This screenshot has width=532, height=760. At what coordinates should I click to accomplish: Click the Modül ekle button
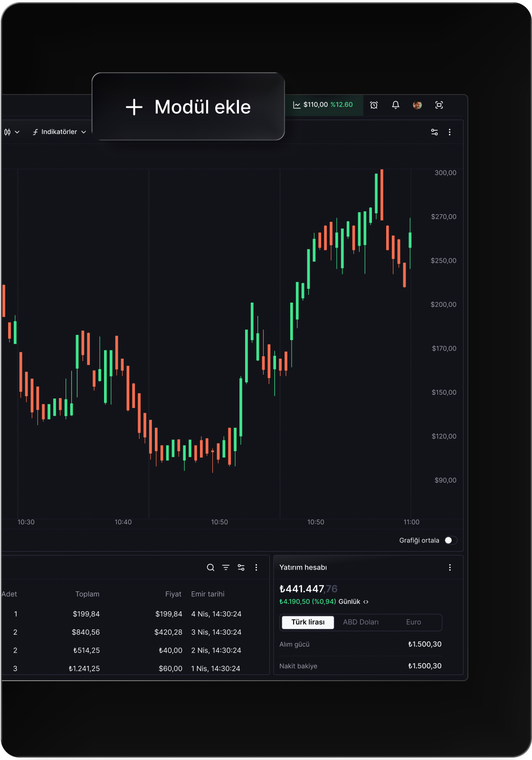[x=188, y=107]
